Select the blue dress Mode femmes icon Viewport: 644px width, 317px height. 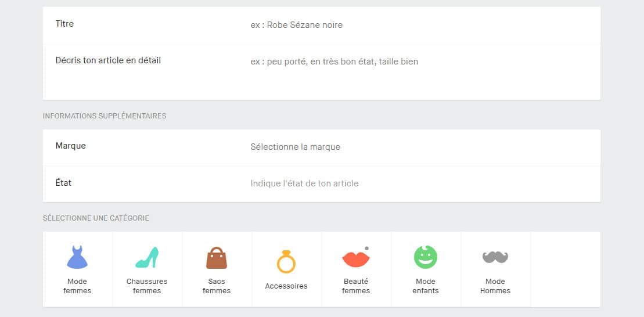click(x=77, y=257)
